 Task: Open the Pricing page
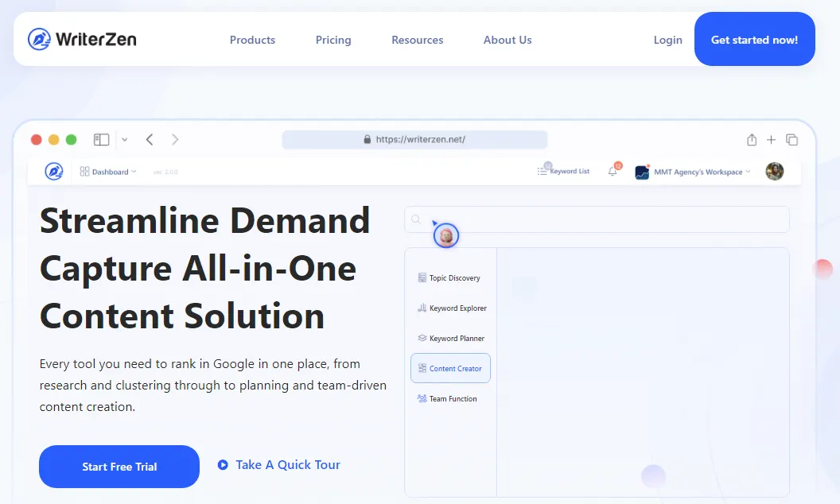[333, 40]
